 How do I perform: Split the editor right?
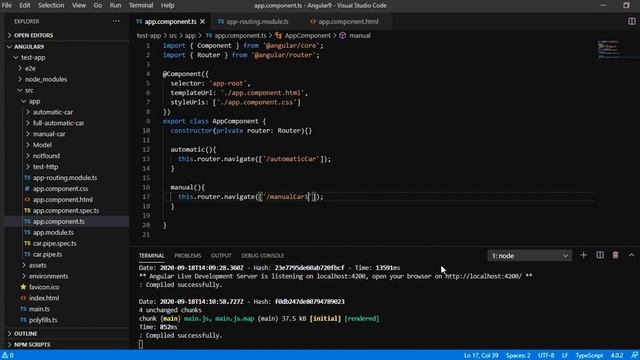tap(631, 21)
